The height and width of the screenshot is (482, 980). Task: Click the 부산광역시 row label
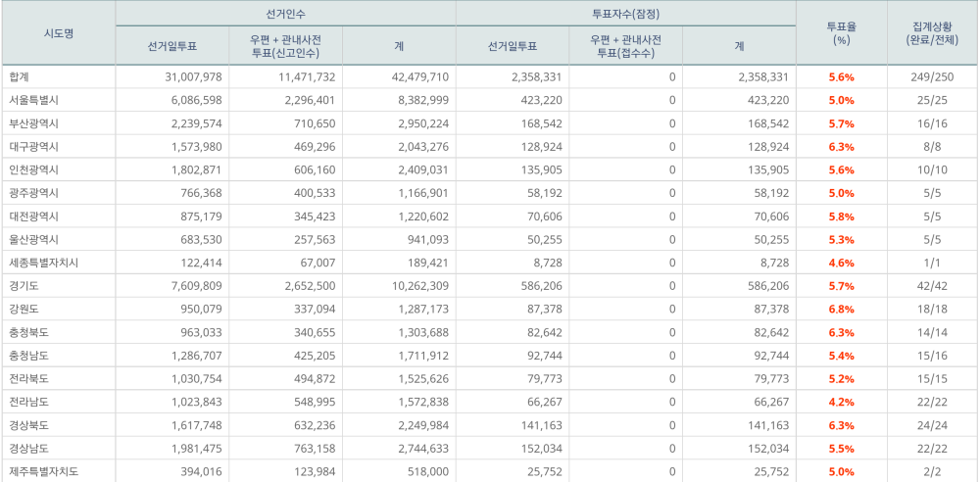(33, 123)
